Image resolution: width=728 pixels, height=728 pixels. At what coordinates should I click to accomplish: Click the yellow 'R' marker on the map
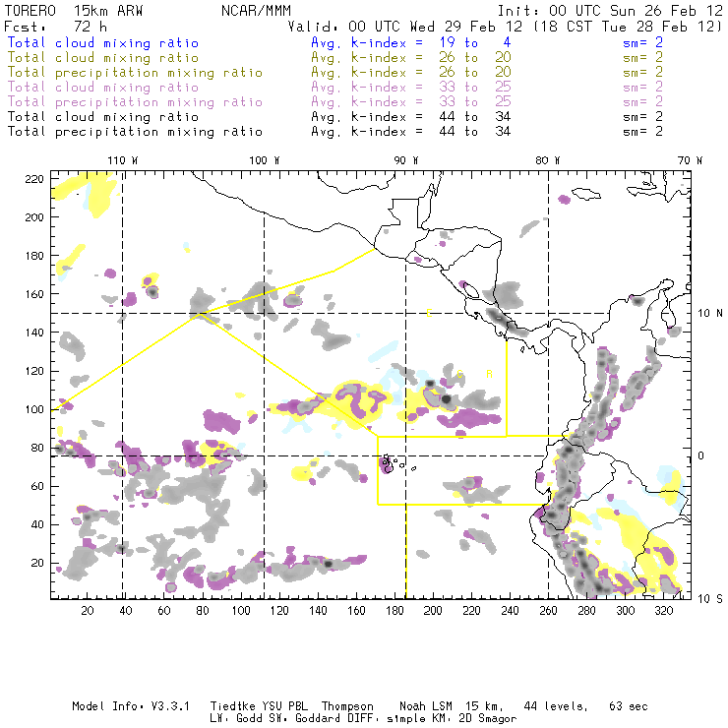(x=489, y=374)
